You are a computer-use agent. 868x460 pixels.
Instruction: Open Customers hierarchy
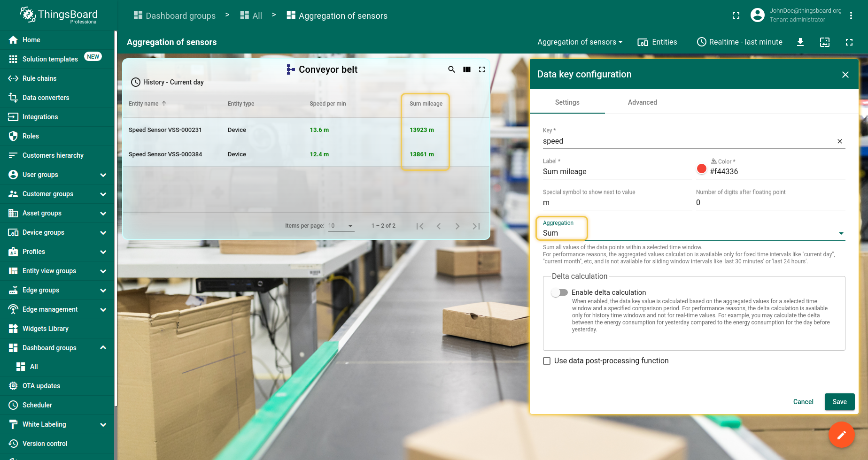(57, 155)
